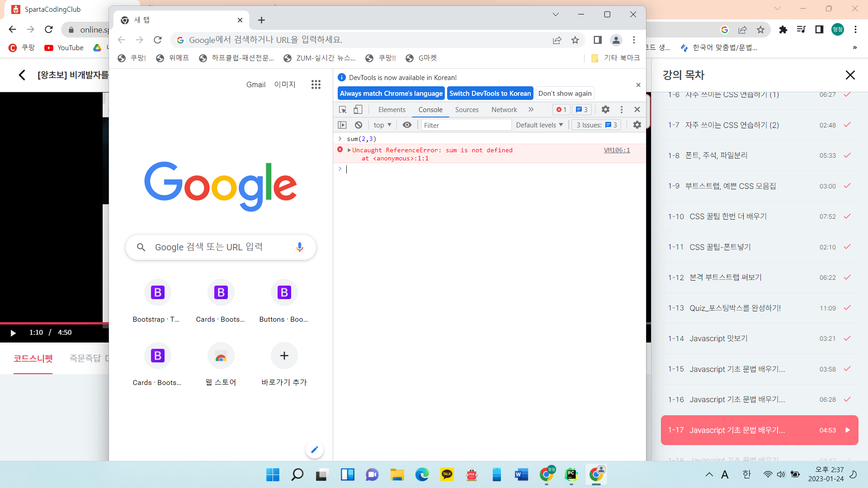The width and height of the screenshot is (868, 488).
Task: Click share icon in front window address bar
Action: pos(557,40)
